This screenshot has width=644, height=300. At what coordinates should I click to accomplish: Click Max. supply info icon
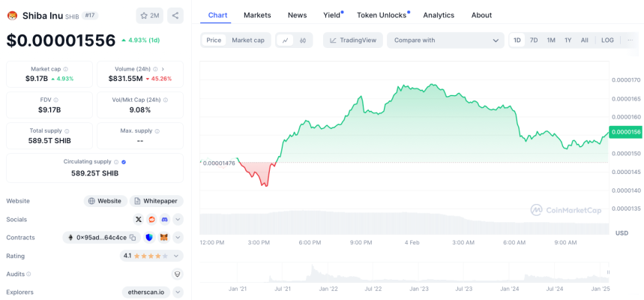pos(157,131)
